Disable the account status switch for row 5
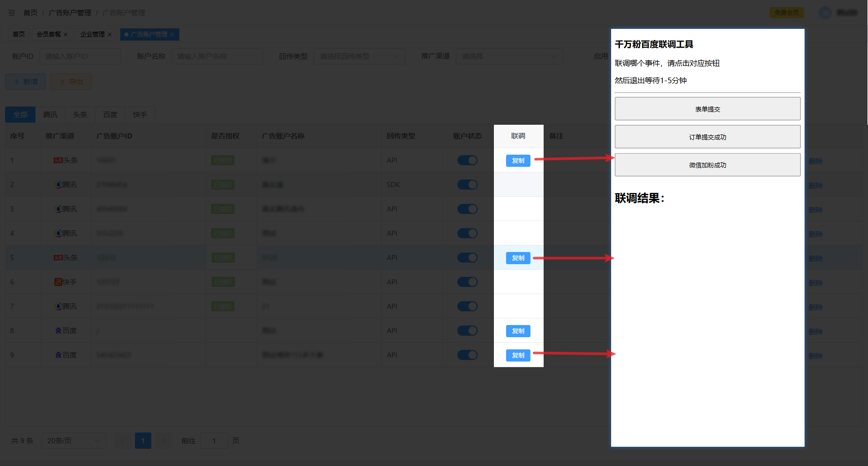The height and width of the screenshot is (466, 868). (x=467, y=258)
